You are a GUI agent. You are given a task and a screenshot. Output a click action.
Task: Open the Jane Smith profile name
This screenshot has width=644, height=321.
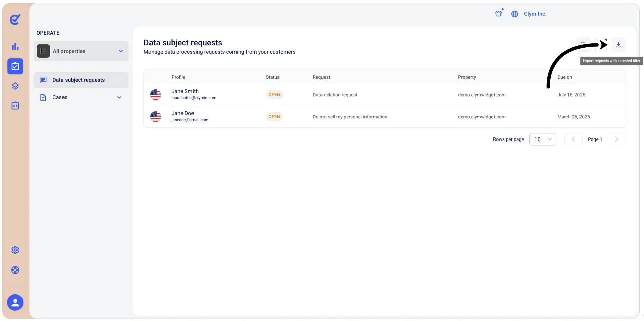185,91
